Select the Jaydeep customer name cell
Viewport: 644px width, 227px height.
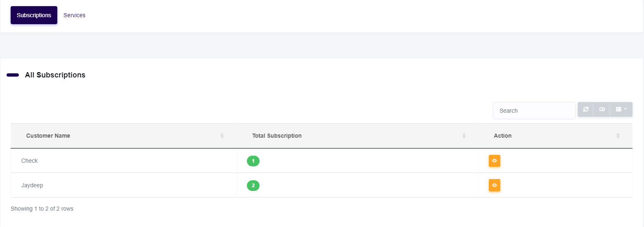click(x=32, y=185)
